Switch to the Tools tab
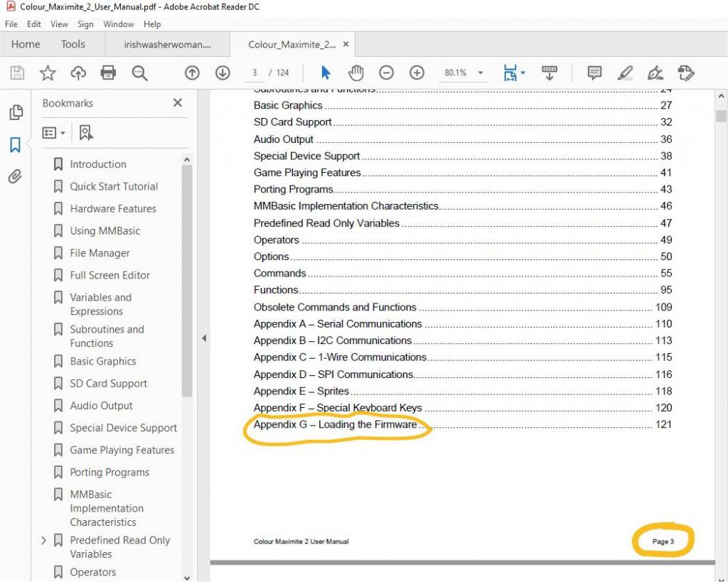Image resolution: width=728 pixels, height=582 pixels. click(x=73, y=44)
